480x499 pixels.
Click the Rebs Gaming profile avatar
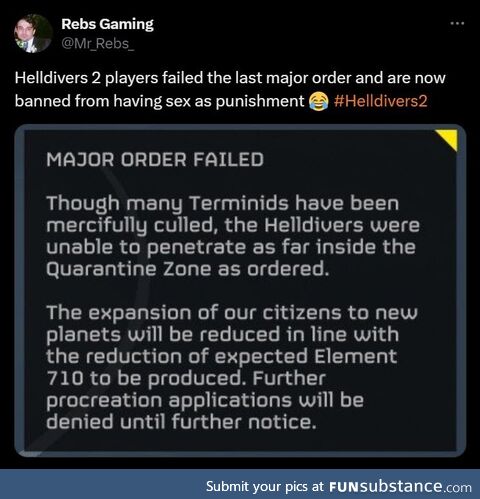[33, 33]
